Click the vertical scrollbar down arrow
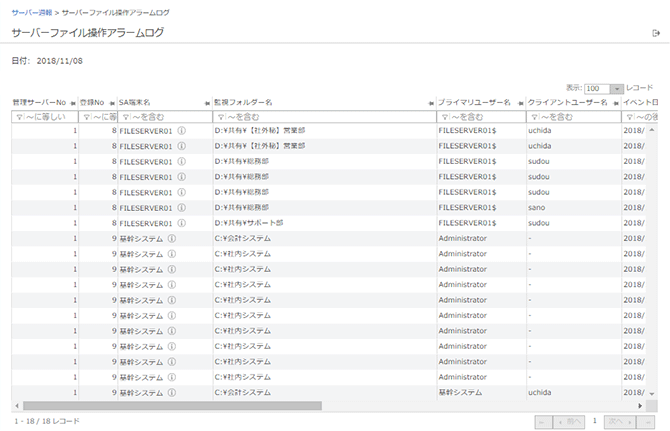 click(x=652, y=392)
